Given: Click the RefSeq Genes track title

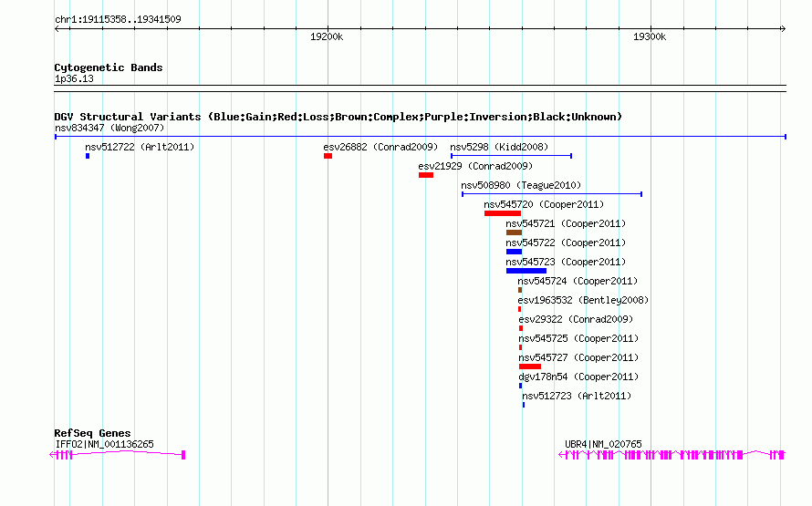Looking at the screenshot, I should coord(92,433).
